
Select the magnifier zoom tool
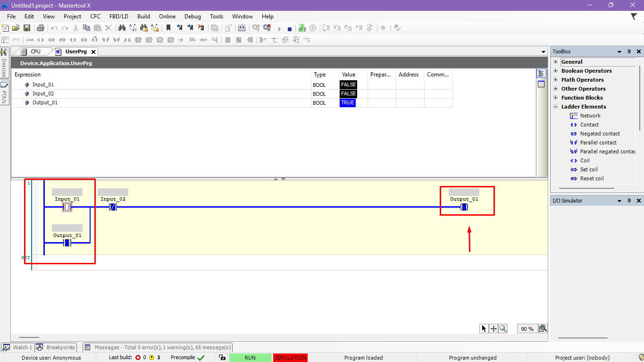503,328
